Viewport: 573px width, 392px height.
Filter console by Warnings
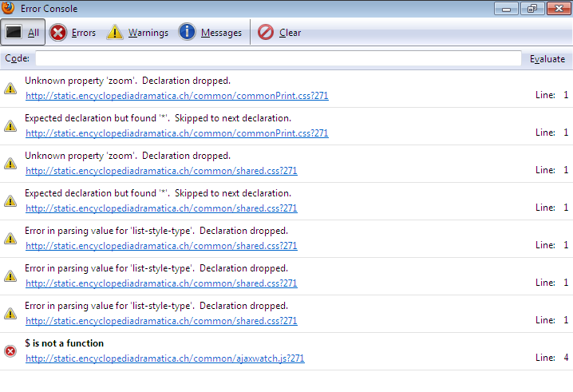point(137,33)
